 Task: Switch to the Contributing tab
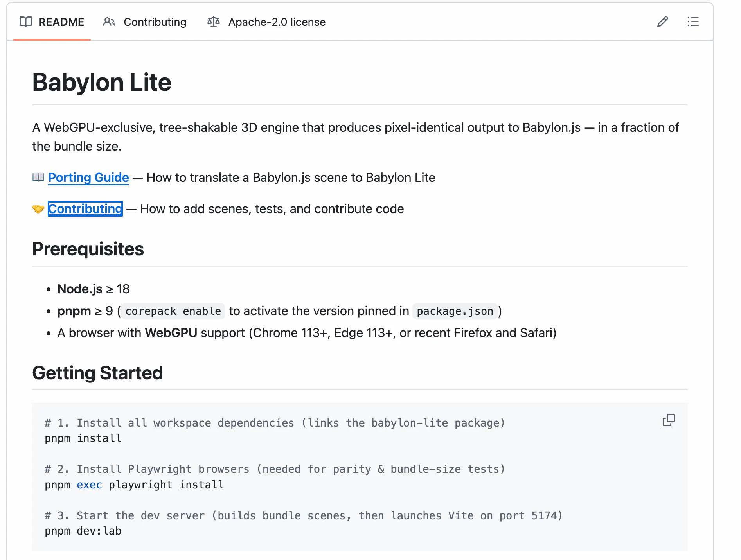(145, 22)
